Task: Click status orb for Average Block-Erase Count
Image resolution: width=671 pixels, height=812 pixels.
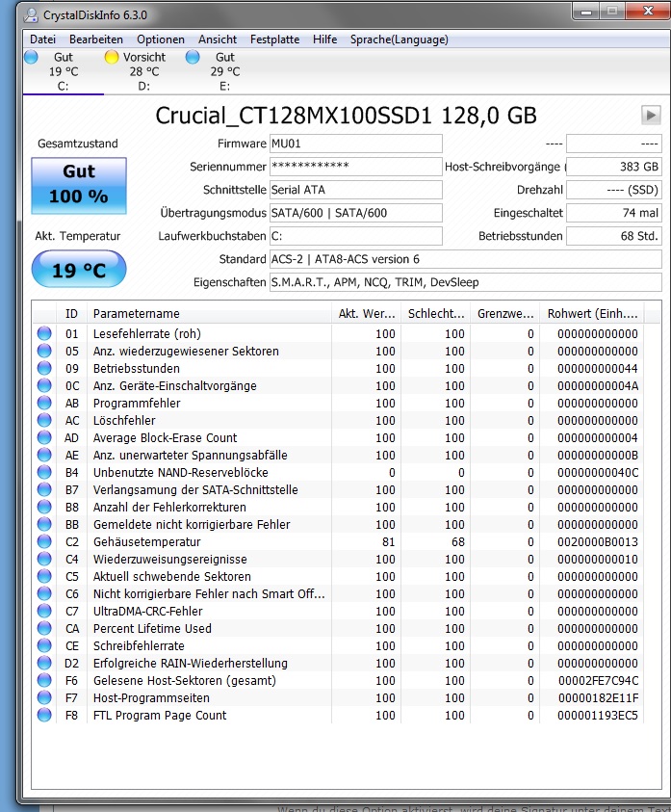Action: pyautogui.click(x=44, y=437)
